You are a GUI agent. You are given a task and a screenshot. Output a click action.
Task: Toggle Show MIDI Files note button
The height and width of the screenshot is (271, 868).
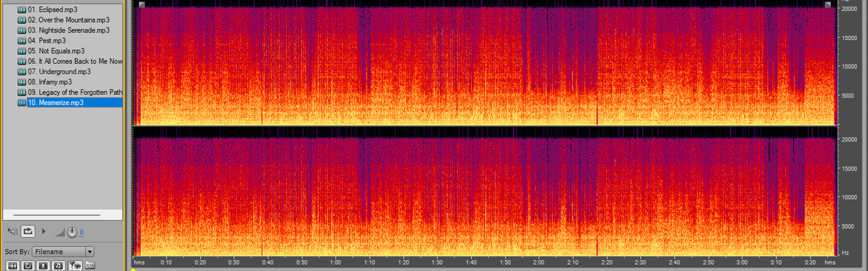pos(59,265)
